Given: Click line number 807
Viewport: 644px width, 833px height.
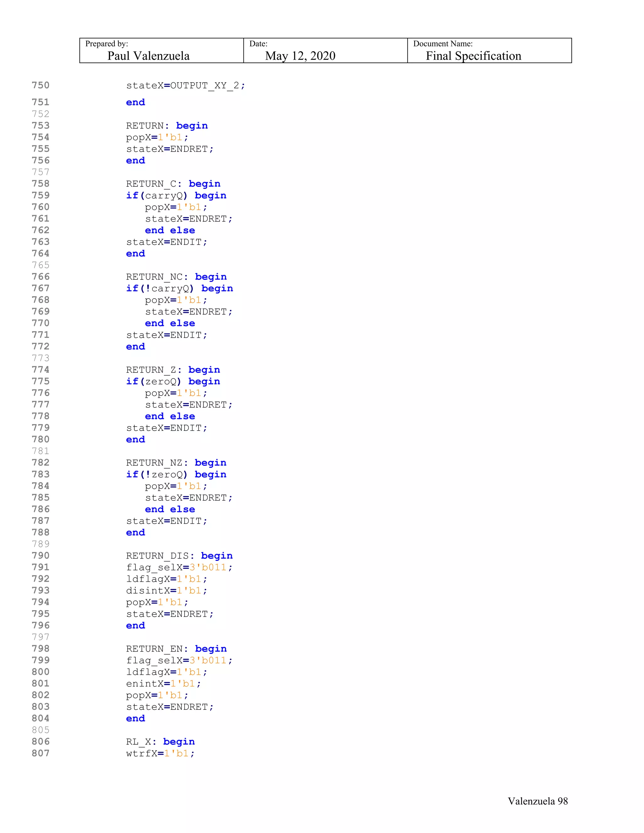Looking at the screenshot, I should 41,753.
